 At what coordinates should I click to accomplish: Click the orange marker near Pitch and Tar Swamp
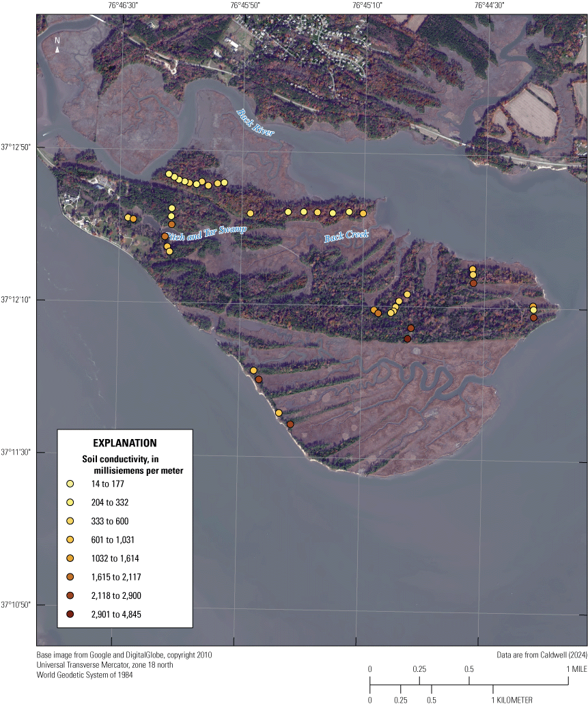click(165, 236)
